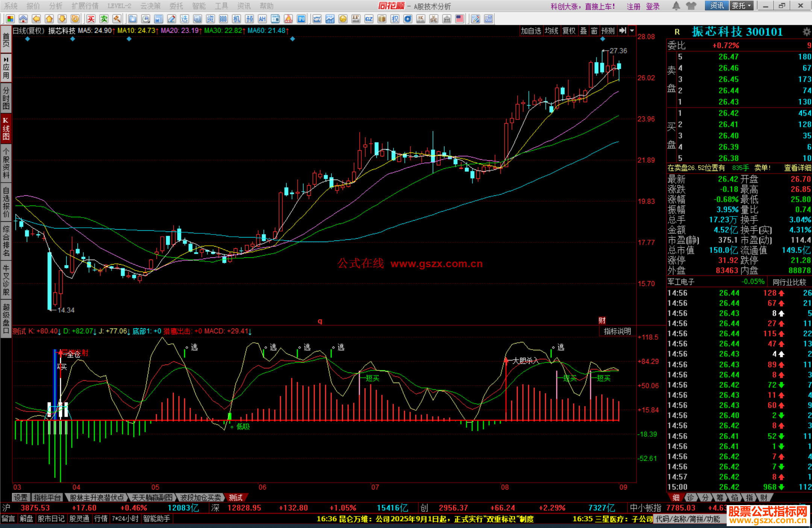Click the HOT flame toolbar icon
812x528 pixels.
click(x=288, y=19)
